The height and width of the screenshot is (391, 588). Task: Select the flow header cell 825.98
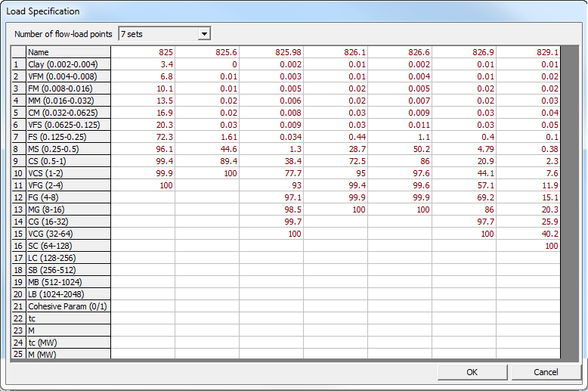[271, 52]
